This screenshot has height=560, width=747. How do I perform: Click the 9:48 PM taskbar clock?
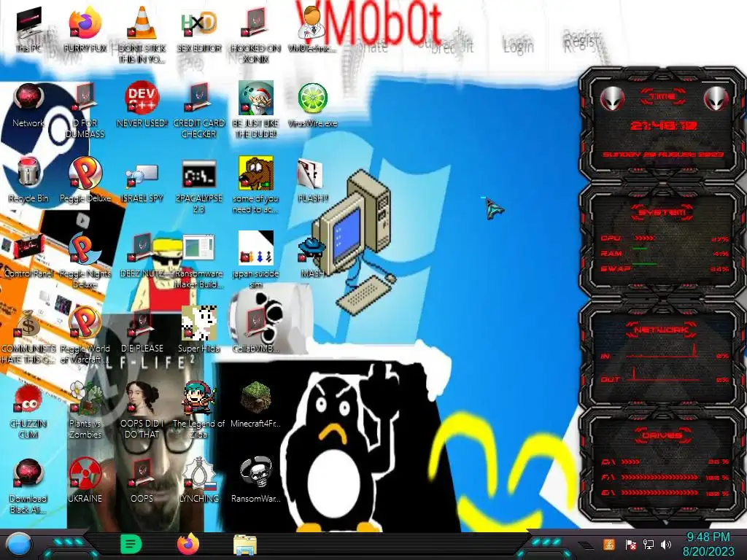pyautogui.click(x=708, y=544)
